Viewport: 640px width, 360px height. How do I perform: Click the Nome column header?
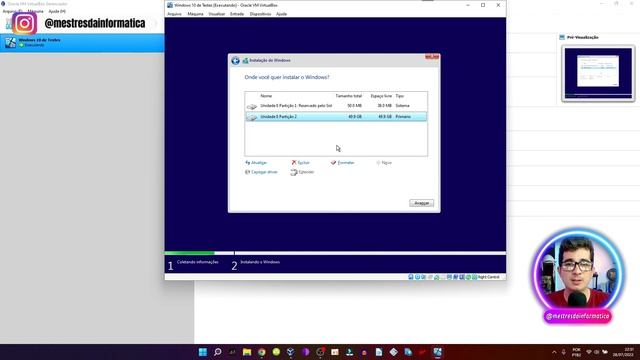point(266,96)
